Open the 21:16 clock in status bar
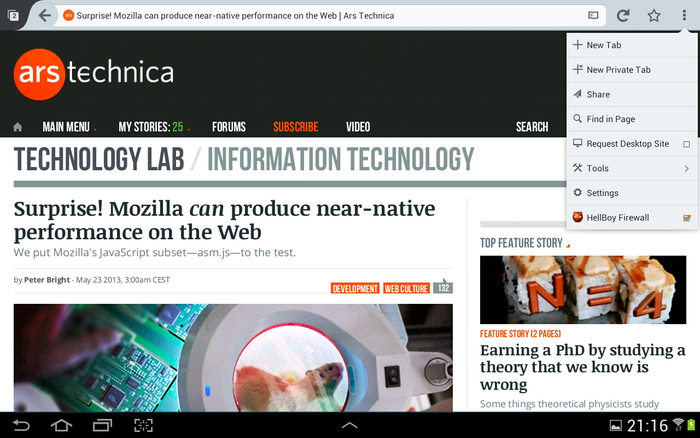 647,425
